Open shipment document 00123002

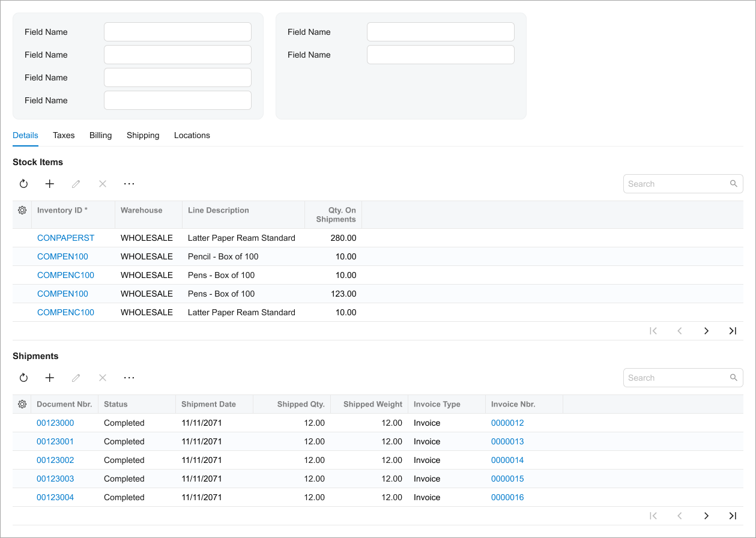(x=55, y=460)
